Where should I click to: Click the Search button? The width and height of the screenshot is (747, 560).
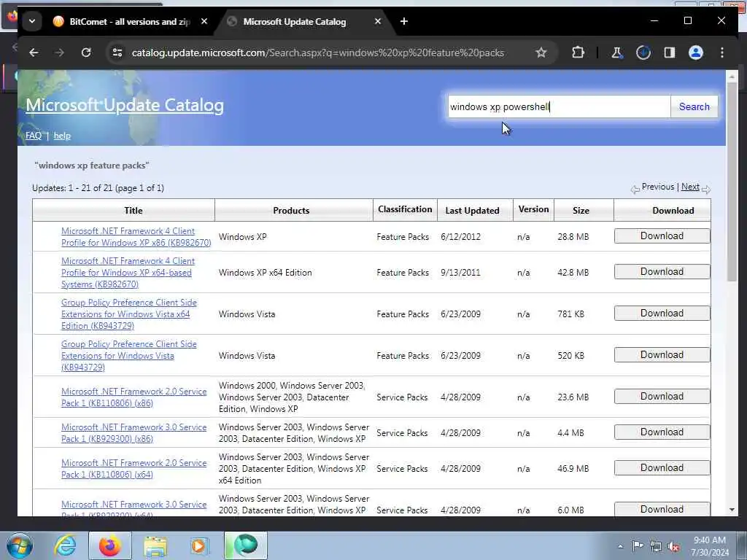(x=694, y=106)
